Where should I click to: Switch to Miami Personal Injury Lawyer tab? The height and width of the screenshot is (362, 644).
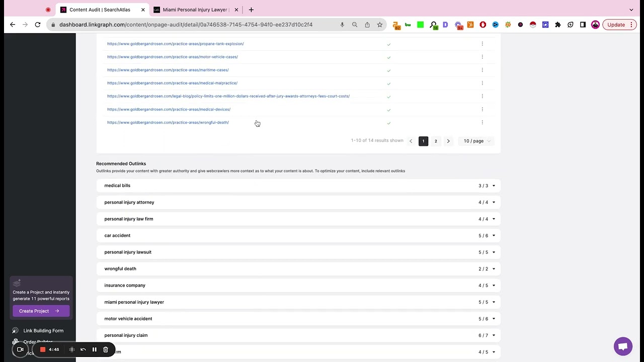pos(195,10)
